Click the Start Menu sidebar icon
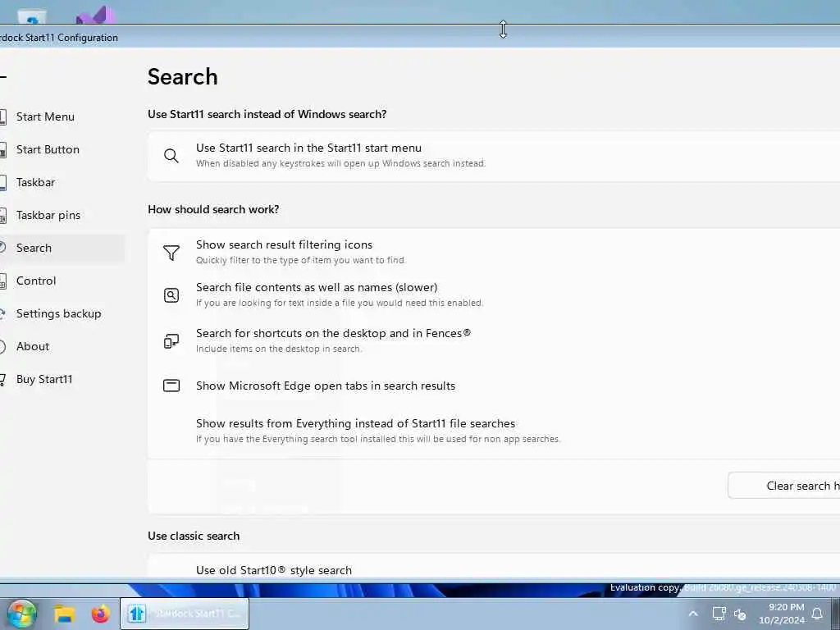This screenshot has width=840, height=630. [2, 116]
